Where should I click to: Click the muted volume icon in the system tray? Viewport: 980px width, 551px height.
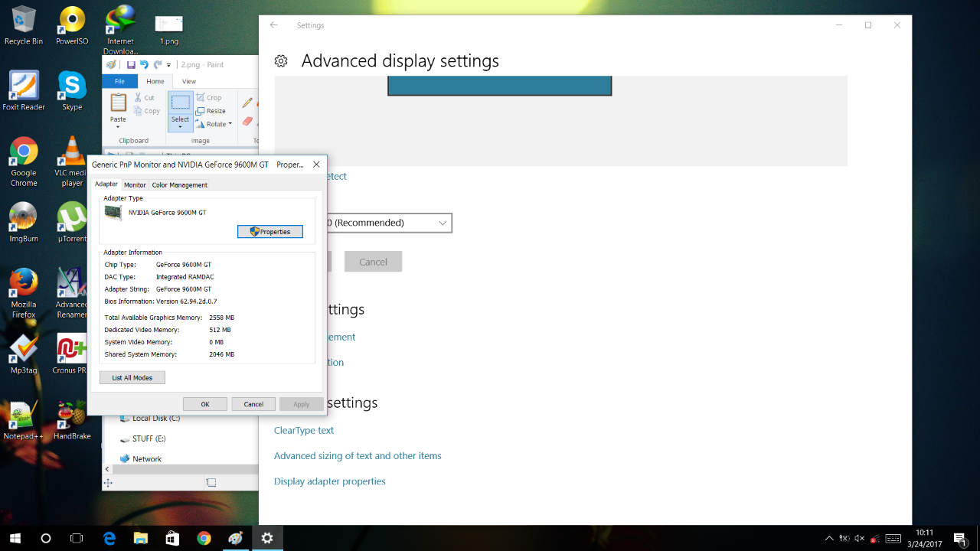pos(859,539)
